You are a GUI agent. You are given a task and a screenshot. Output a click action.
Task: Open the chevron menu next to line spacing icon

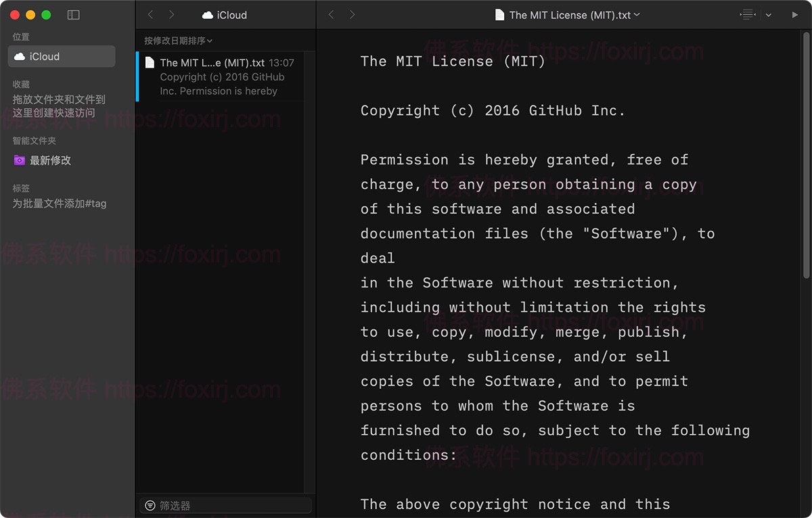[x=767, y=14]
